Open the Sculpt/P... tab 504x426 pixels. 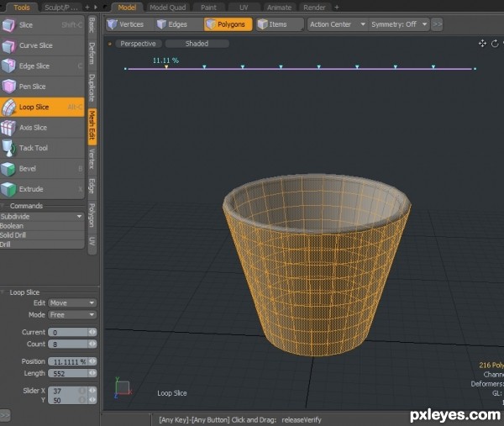[x=61, y=8]
